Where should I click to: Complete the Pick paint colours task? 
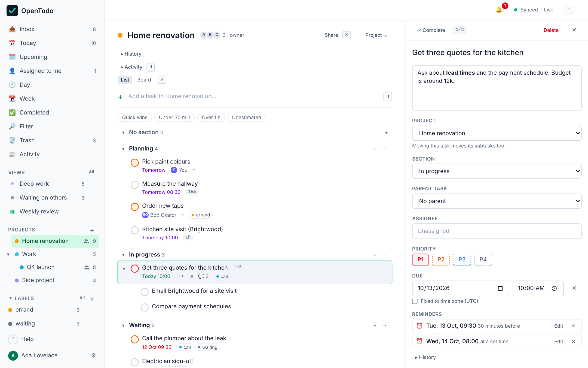[x=135, y=163]
